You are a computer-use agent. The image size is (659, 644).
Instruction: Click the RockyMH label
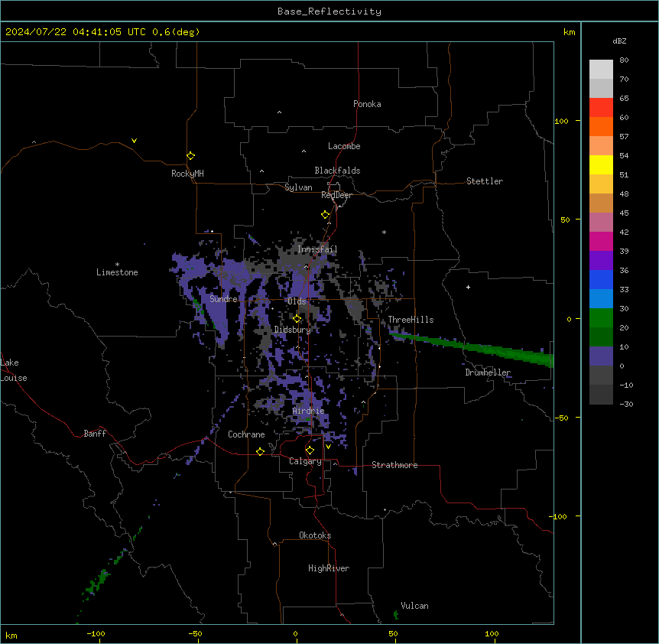(x=187, y=173)
